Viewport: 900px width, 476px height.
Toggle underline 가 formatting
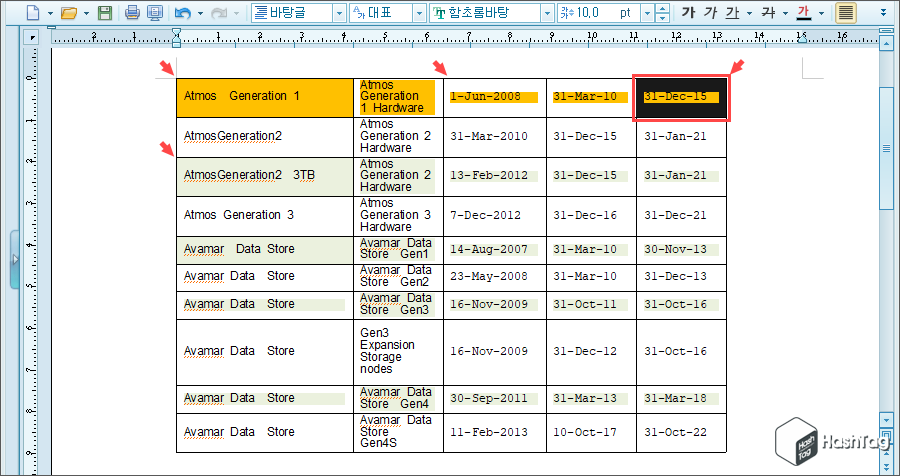(x=732, y=13)
